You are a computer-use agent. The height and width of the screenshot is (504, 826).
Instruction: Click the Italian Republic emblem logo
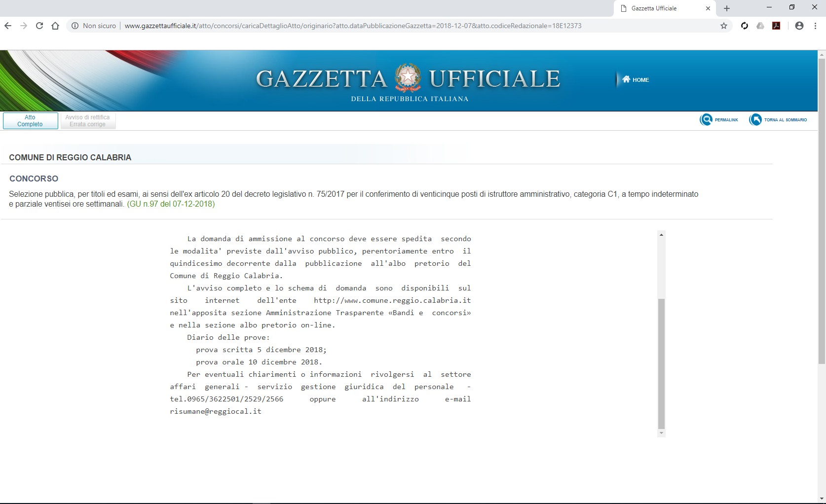click(x=408, y=78)
